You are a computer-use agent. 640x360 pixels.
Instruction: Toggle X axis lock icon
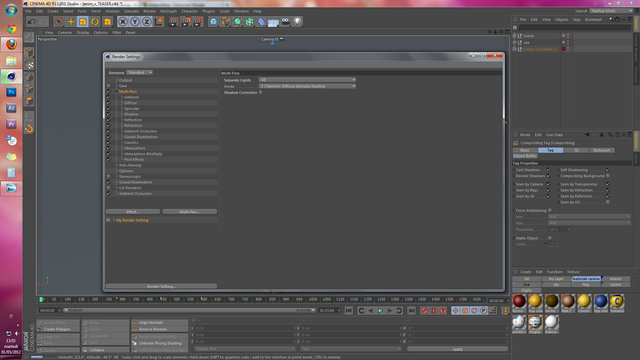point(123,22)
